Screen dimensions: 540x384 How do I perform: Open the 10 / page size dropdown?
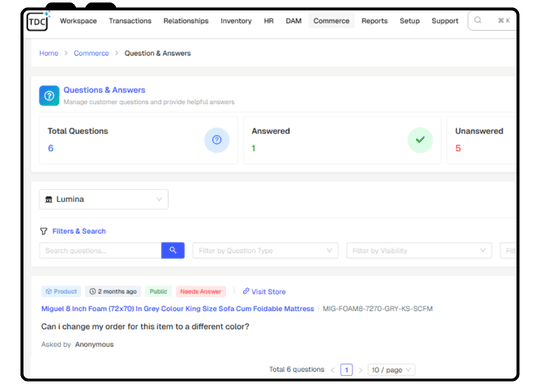tap(391, 370)
